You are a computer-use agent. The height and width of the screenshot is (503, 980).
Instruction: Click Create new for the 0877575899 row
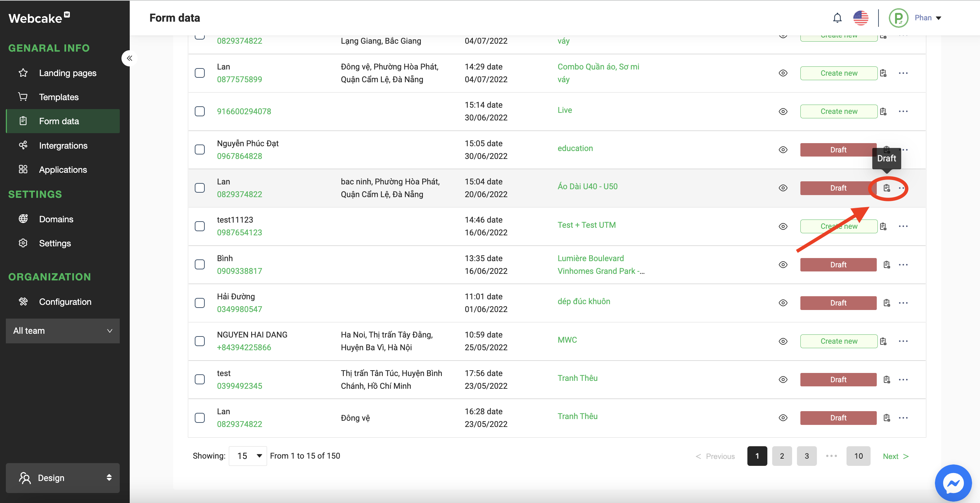[839, 73]
